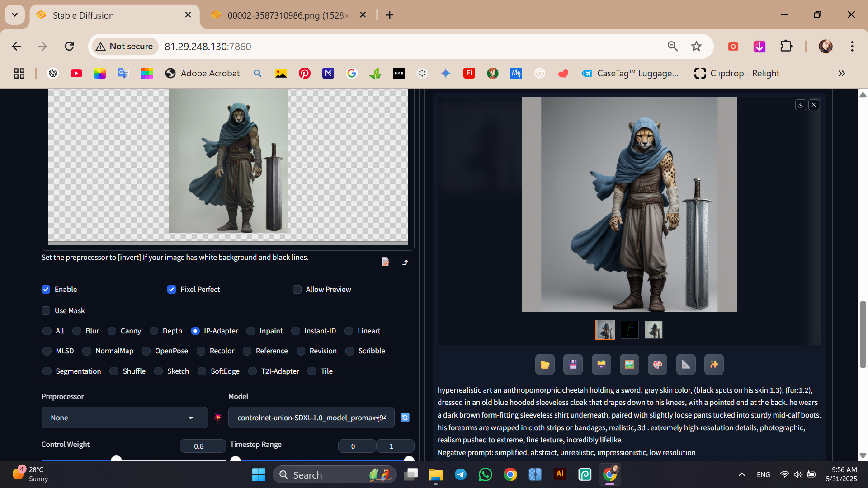Send image to img2img with picture-frame icon
The width and height of the screenshot is (868, 488).
point(629,365)
